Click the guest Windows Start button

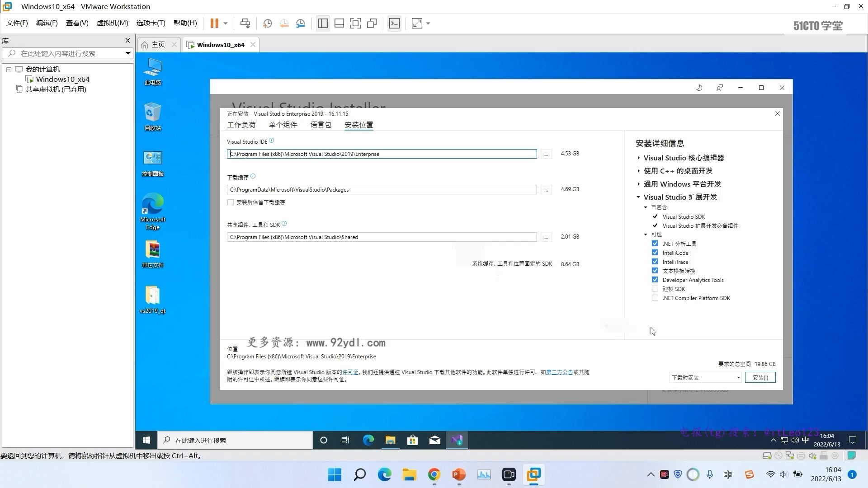coord(146,440)
